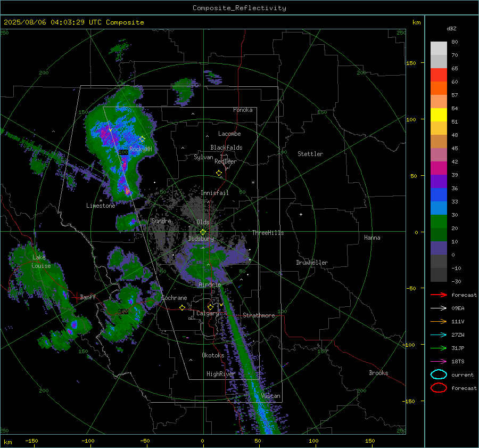Click the red forecast ellipse icon
479x448 pixels.
[439, 388]
